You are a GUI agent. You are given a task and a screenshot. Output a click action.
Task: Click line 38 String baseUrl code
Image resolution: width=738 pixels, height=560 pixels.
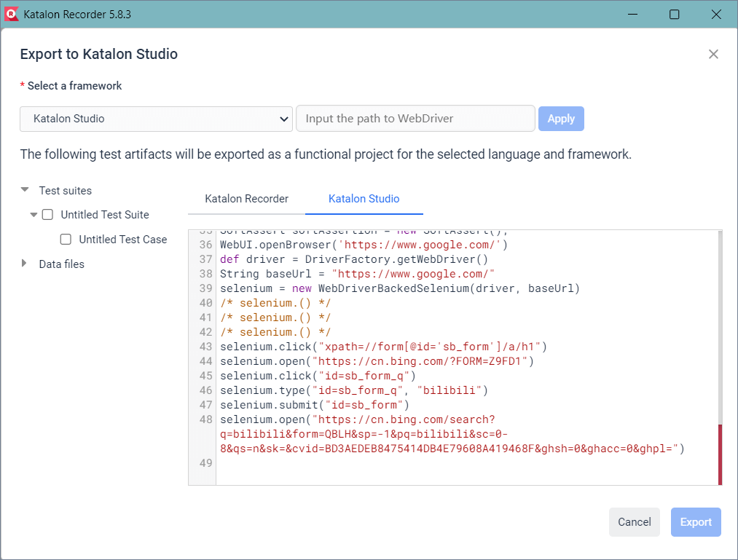[357, 274]
